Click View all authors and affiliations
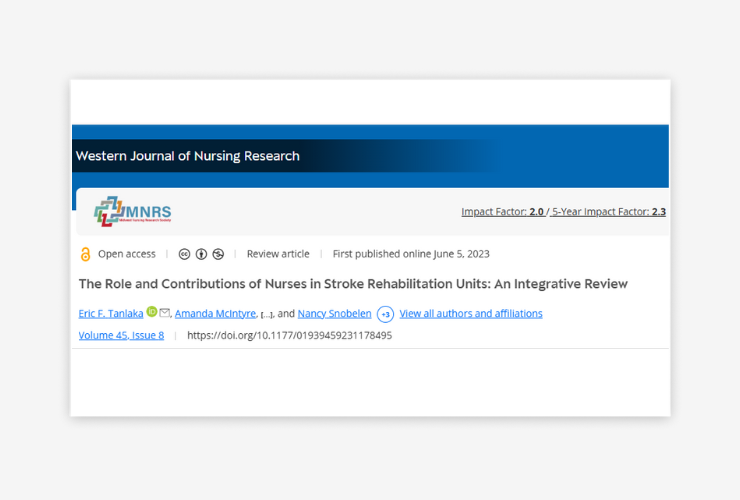Image resolution: width=740 pixels, height=500 pixels. coord(471,314)
